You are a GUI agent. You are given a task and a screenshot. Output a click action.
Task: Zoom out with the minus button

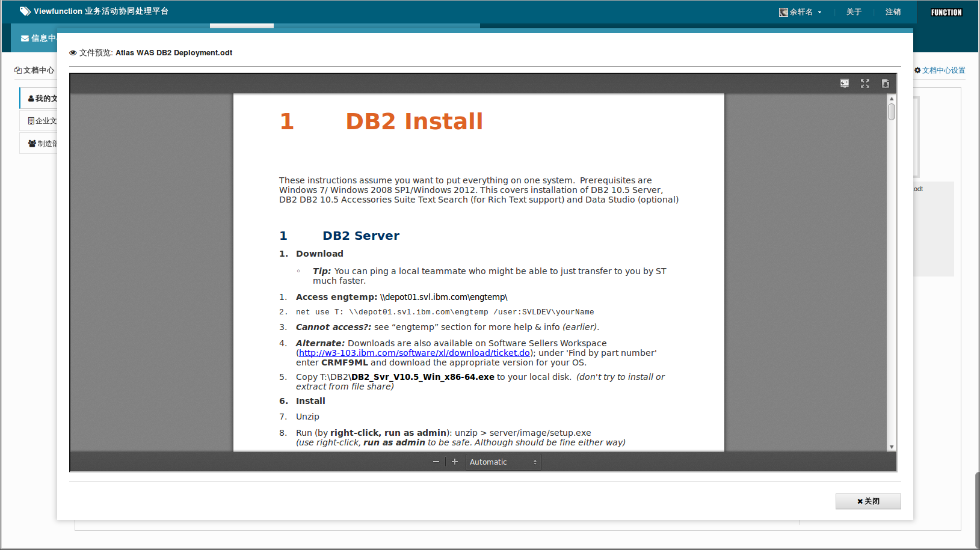(x=436, y=462)
